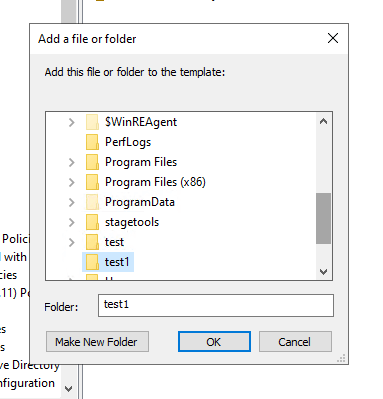
Task: Click the highlighted test1 folder icon
Action: pyautogui.click(x=92, y=262)
